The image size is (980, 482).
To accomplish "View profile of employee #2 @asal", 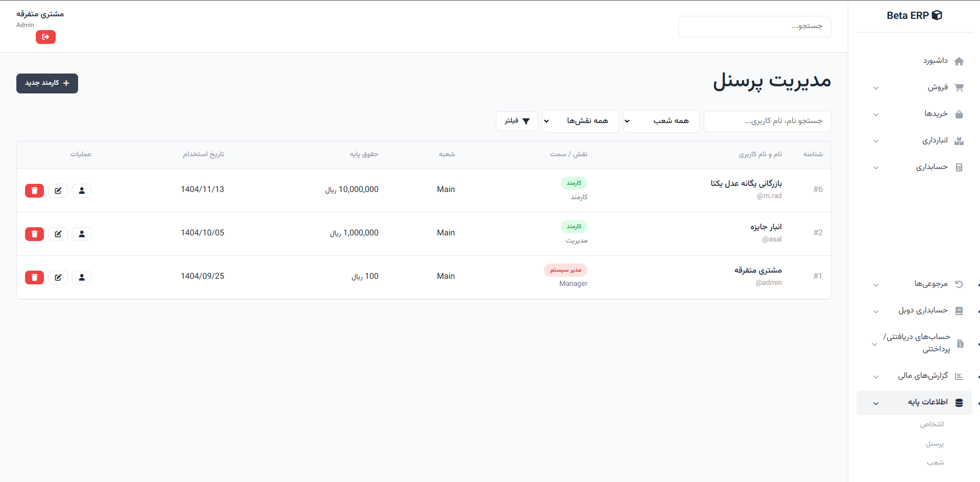I will [82, 234].
